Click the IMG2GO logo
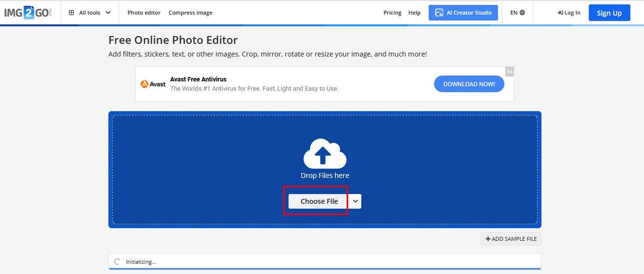 [x=28, y=13]
